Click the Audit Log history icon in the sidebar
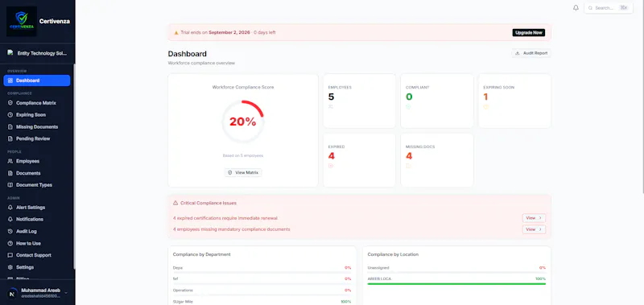The width and height of the screenshot is (644, 305). coord(10,232)
